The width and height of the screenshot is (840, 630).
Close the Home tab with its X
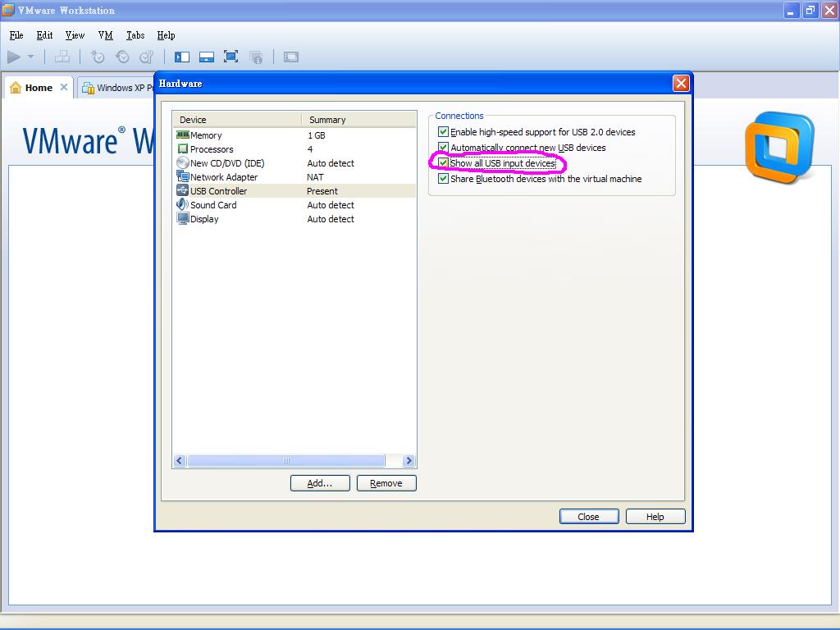tap(64, 87)
